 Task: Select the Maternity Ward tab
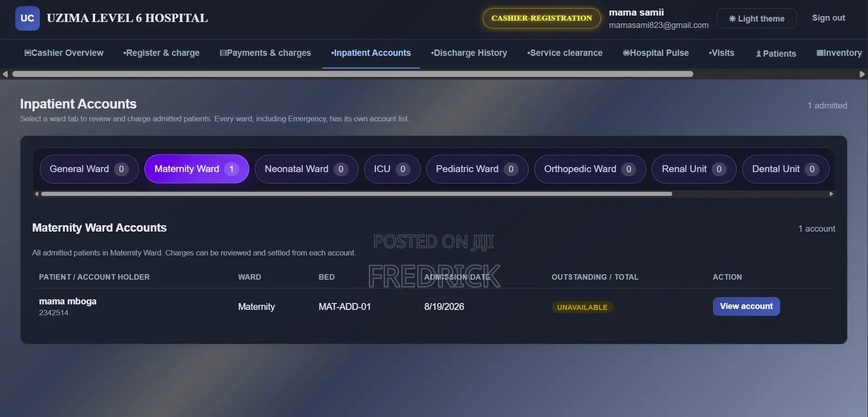[x=197, y=169]
